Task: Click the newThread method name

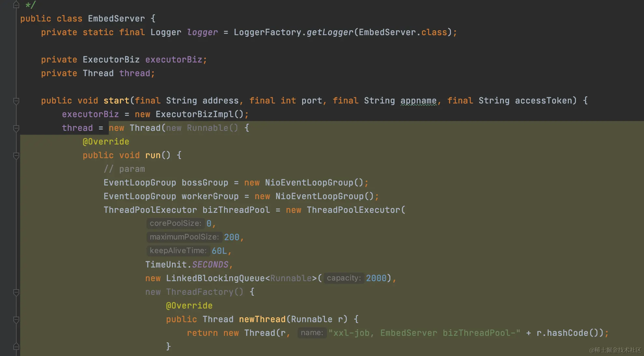Action: pyautogui.click(x=262, y=319)
